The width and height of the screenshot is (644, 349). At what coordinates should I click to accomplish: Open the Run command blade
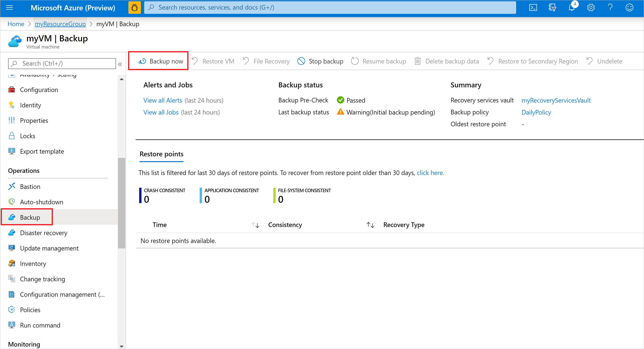40,325
